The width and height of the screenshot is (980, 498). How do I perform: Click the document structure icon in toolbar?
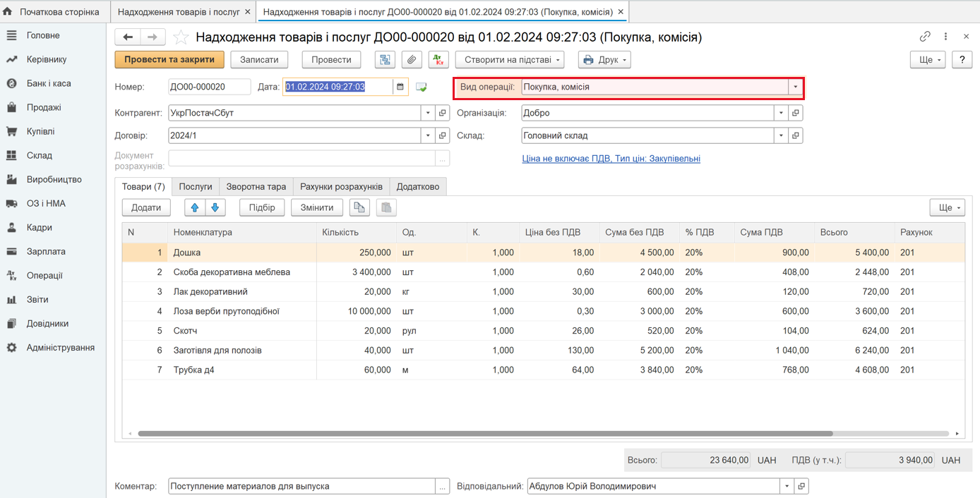[x=385, y=60]
